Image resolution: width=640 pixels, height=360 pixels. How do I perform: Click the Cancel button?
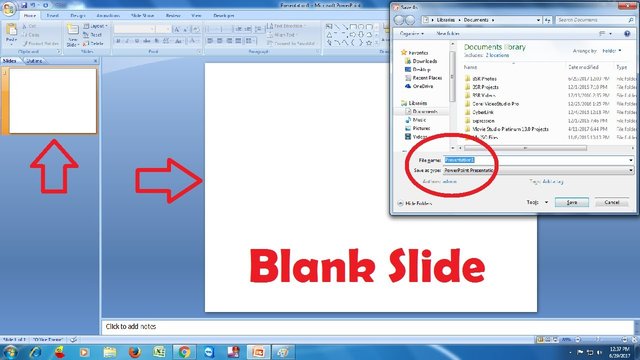coord(611,202)
